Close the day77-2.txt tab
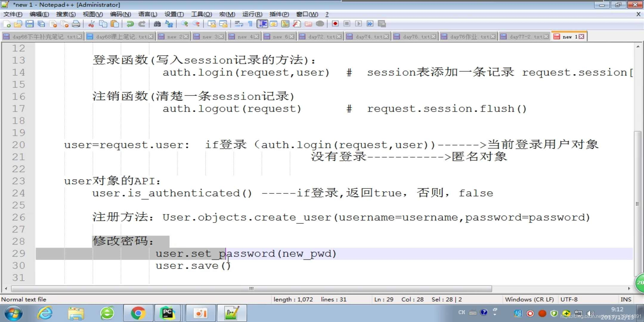 (x=546, y=37)
